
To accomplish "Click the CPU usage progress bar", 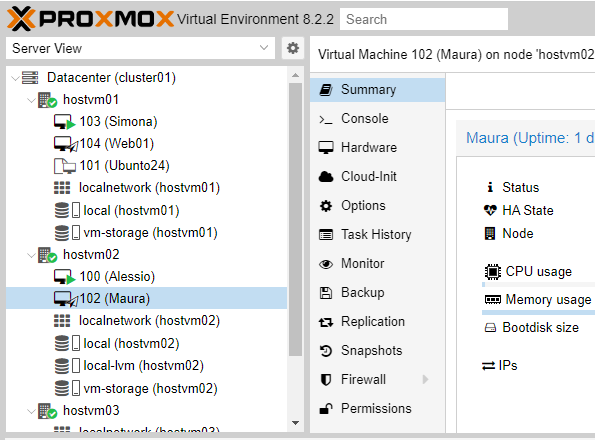I will (538, 284).
